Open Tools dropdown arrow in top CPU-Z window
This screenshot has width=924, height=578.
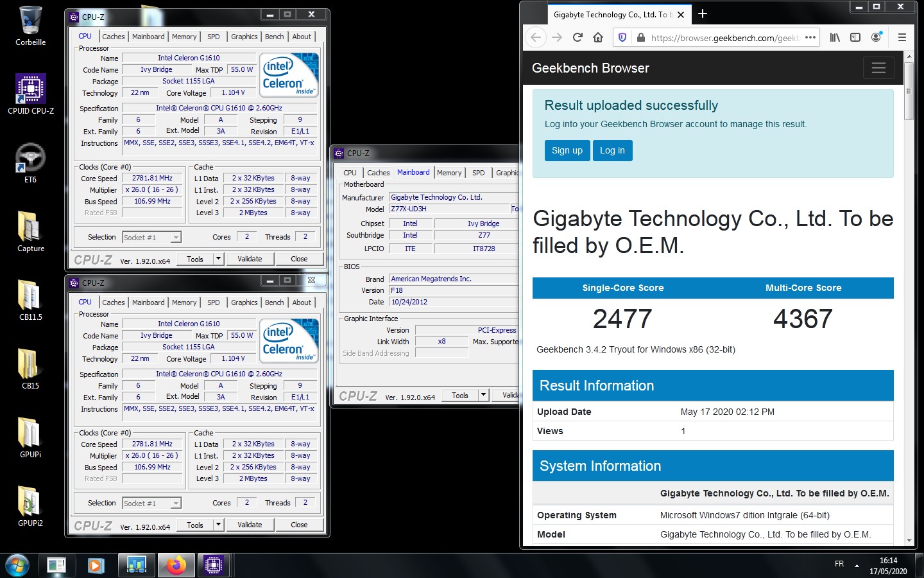[218, 259]
